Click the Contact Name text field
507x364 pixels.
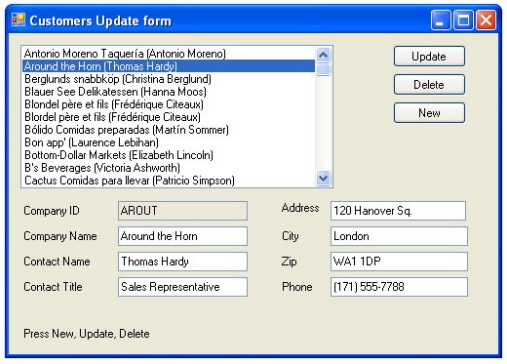pyautogui.click(x=183, y=261)
